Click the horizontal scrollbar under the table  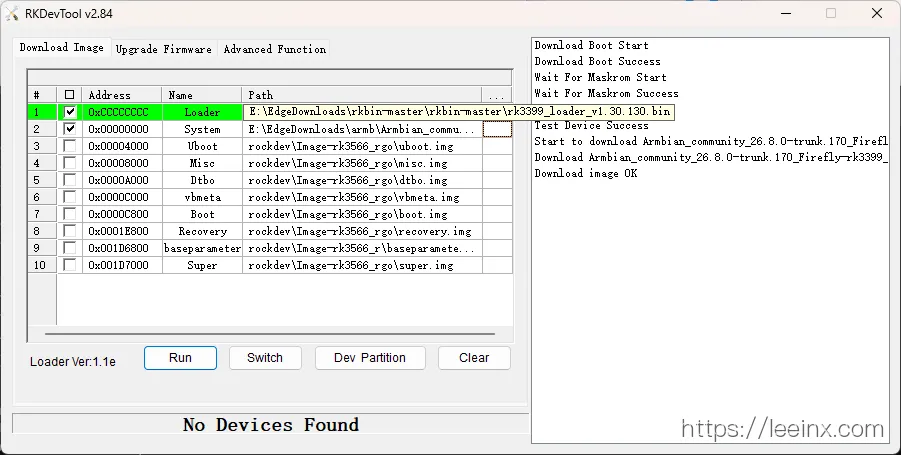click(x=270, y=334)
